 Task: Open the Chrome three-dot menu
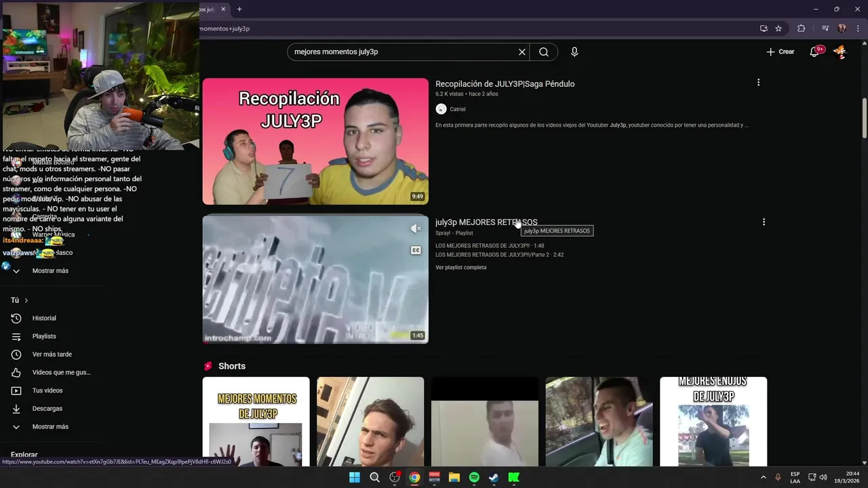click(x=857, y=28)
